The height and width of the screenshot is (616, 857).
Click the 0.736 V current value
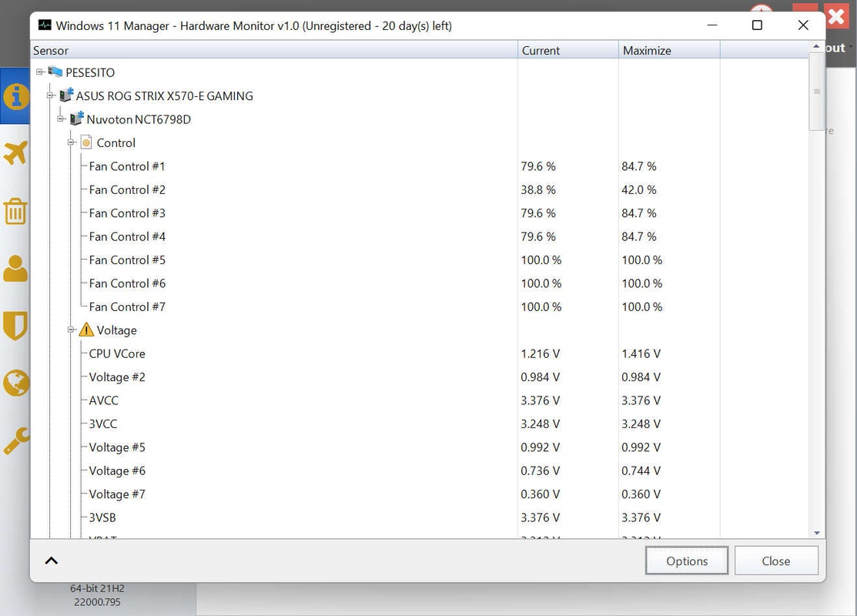540,470
